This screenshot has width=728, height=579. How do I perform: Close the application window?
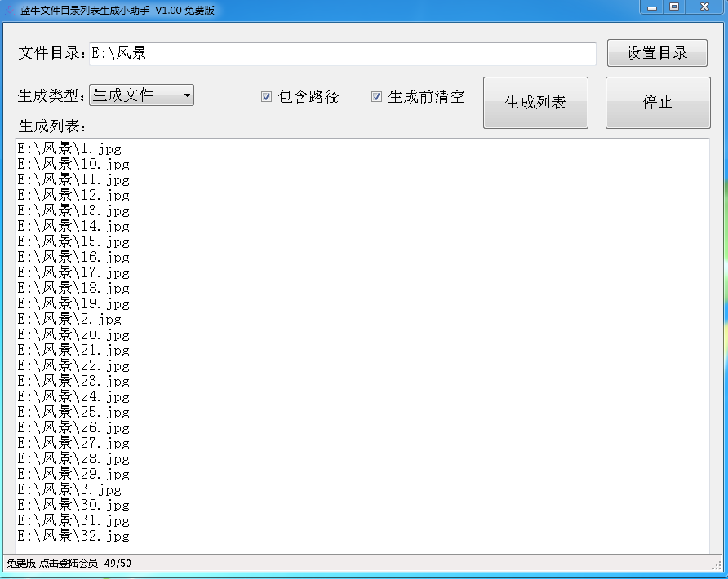(704, 7)
